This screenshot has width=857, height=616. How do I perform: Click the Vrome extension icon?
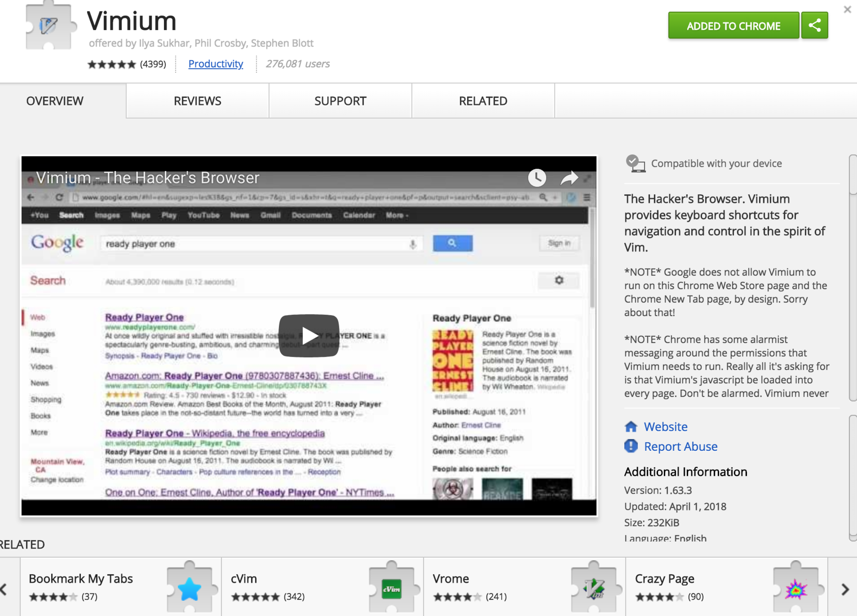click(594, 589)
